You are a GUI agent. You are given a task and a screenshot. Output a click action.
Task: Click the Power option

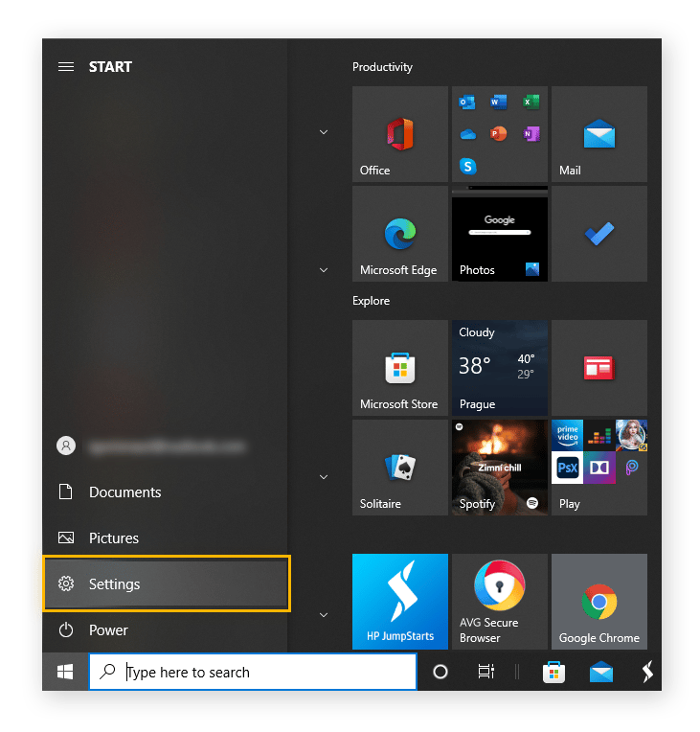pos(107,630)
